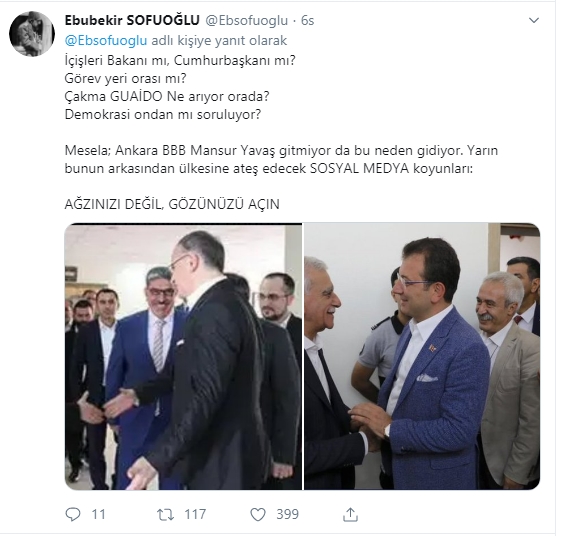Expand the tweet options chevron at top right
This screenshot has height=536, width=570.
coord(534,20)
